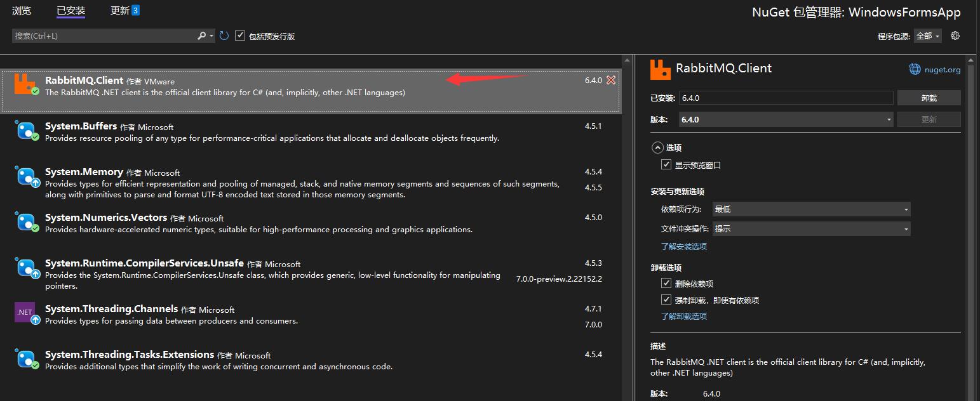The image size is (980, 401).
Task: Open the version 6.4.0 dropdown
Action: click(x=786, y=119)
